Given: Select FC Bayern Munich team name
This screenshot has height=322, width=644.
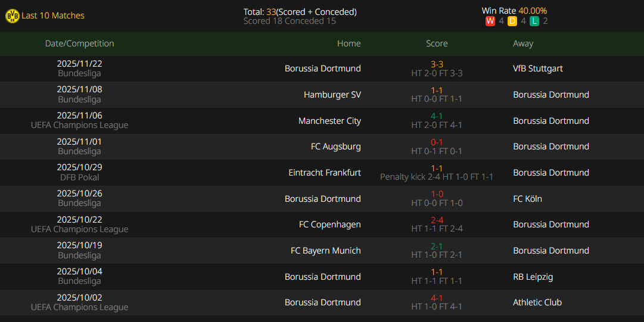Looking at the screenshot, I should tap(325, 251).
